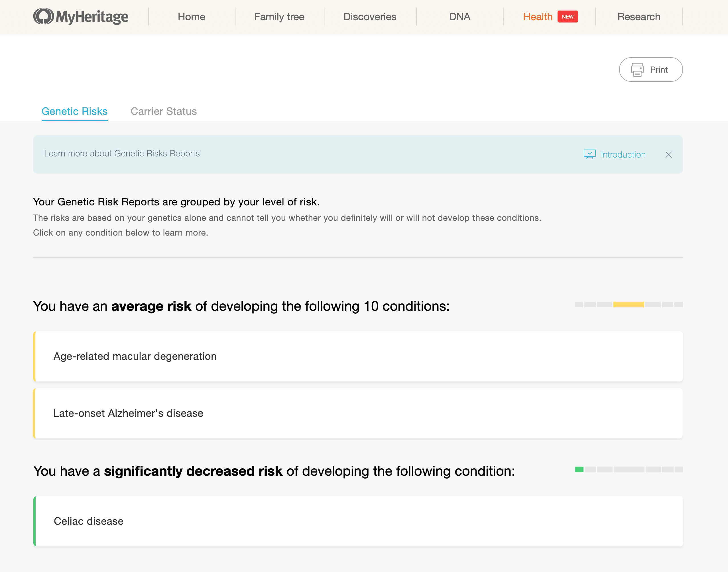Open the Family tree menu
Image resolution: width=728 pixels, height=572 pixels.
279,17
